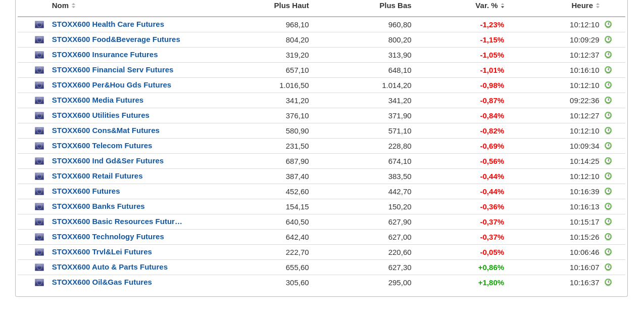644x309 pixels.
Task: Open STOXX600 Trvl&Lei Futures link
Action: (102, 252)
